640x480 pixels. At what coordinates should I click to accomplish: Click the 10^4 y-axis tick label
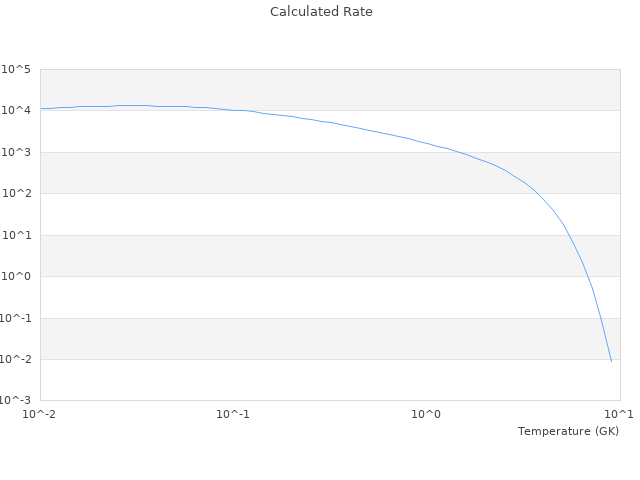(x=16, y=111)
